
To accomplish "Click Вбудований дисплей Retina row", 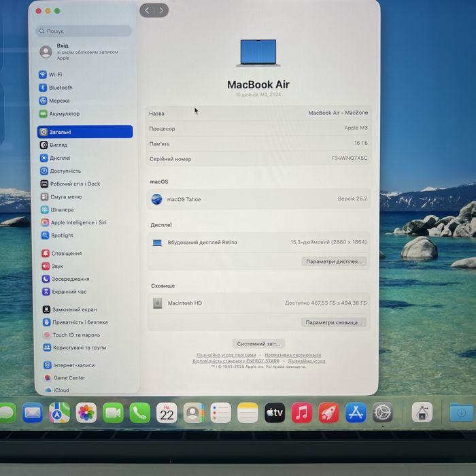I will pyautogui.click(x=258, y=242).
